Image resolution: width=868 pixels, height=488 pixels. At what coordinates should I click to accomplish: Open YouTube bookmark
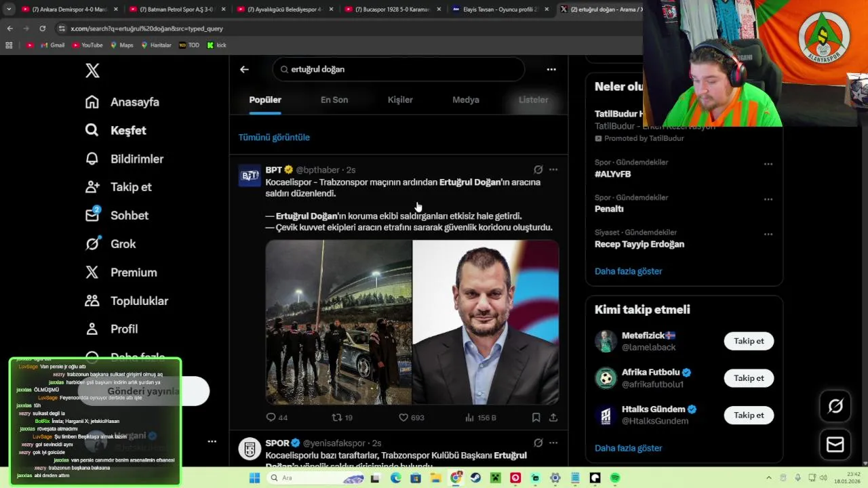tap(87, 45)
